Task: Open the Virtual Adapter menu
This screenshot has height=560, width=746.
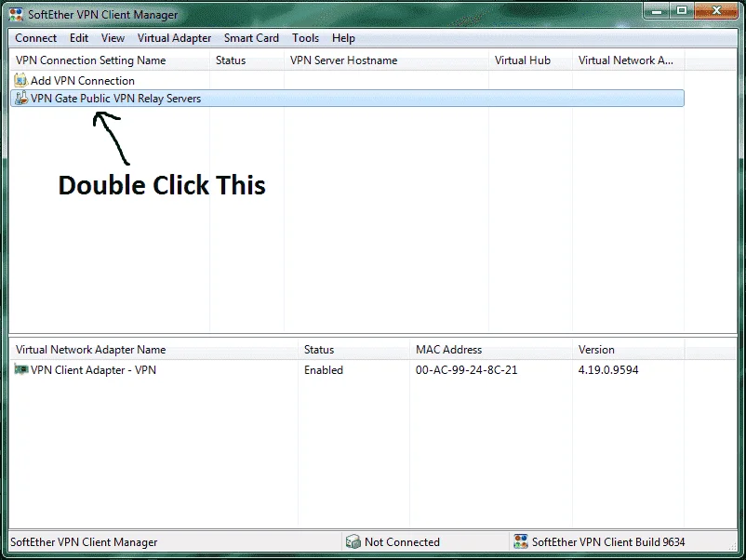Action: [x=174, y=38]
